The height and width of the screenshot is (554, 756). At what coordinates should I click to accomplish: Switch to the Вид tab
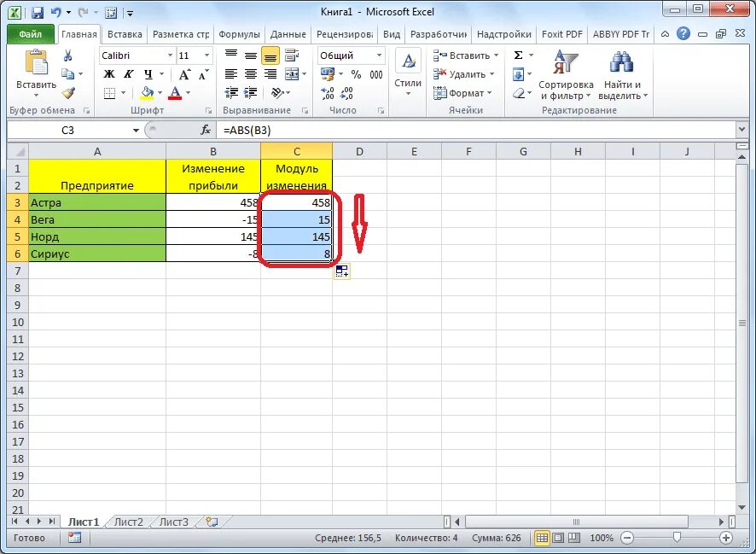(392, 34)
